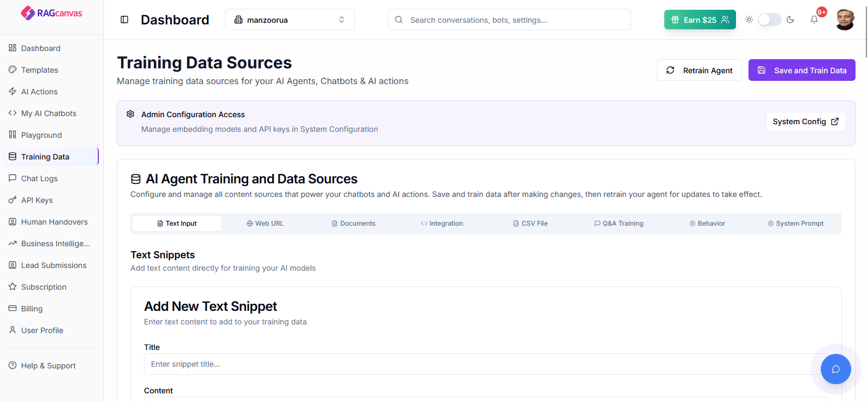
Task: Open the floating chat bubble widget
Action: coord(835,369)
